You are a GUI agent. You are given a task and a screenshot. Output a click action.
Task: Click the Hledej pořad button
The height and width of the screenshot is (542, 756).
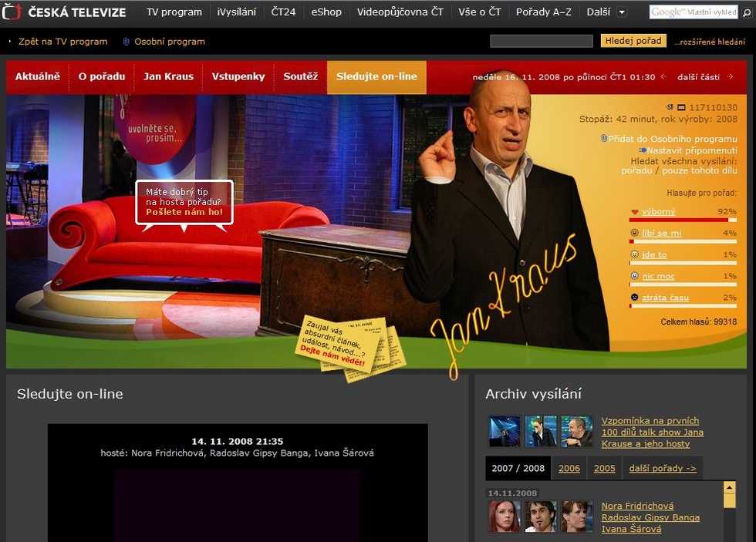coord(633,41)
